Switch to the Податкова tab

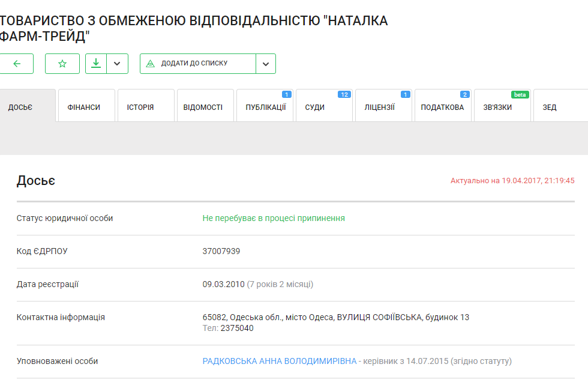442,108
